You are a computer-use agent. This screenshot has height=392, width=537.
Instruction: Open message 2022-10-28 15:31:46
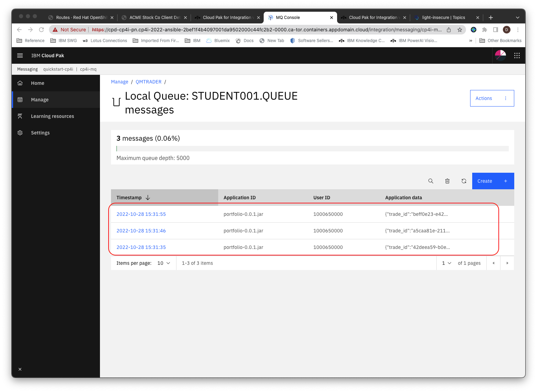[141, 231]
